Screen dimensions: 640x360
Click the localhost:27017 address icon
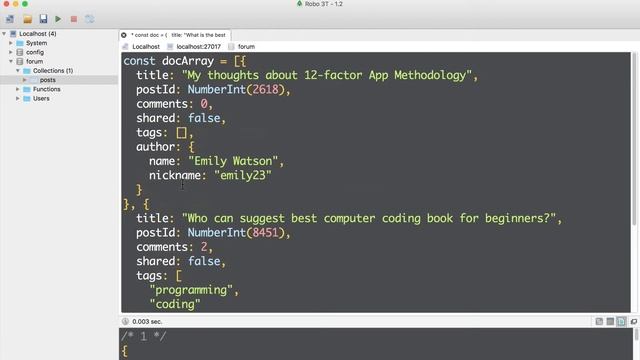pyautogui.click(x=170, y=47)
